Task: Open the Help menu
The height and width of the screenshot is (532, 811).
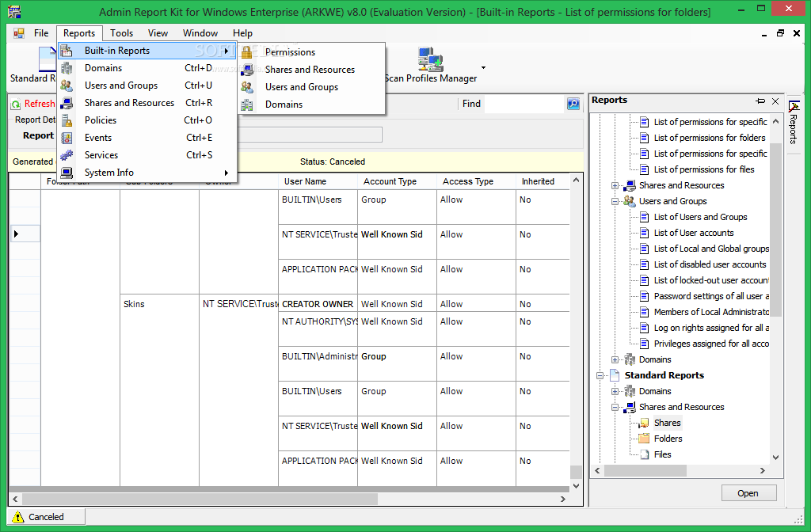Action: point(242,33)
